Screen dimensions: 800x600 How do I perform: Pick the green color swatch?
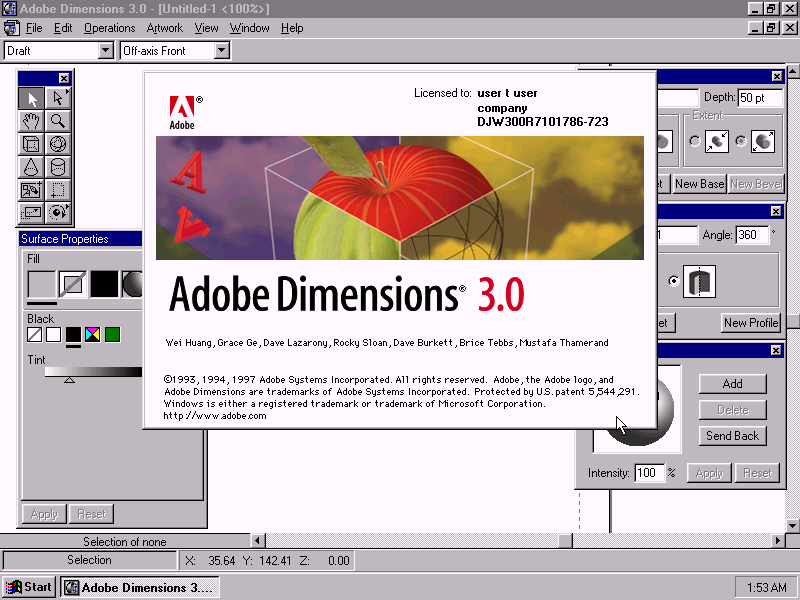(112, 335)
